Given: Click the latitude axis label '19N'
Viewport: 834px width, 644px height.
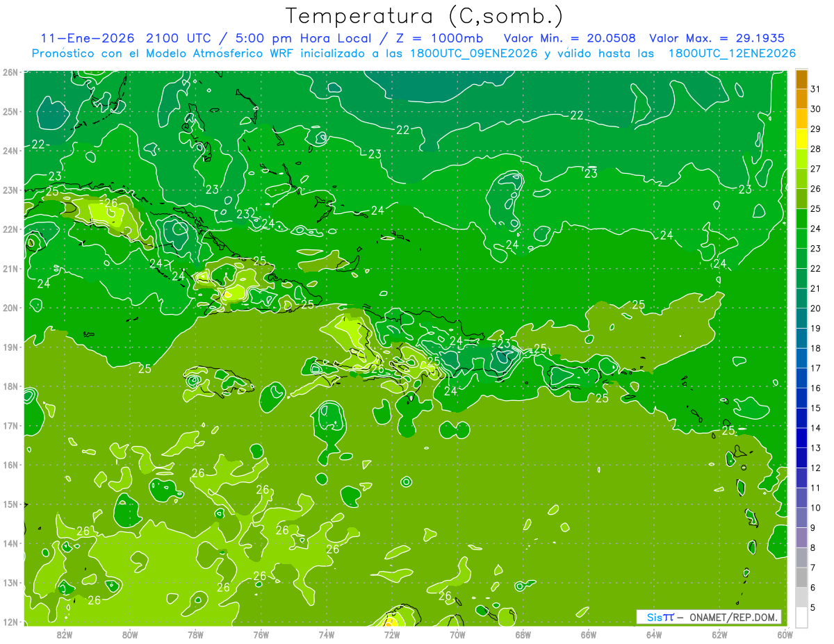Looking at the screenshot, I should [10, 347].
